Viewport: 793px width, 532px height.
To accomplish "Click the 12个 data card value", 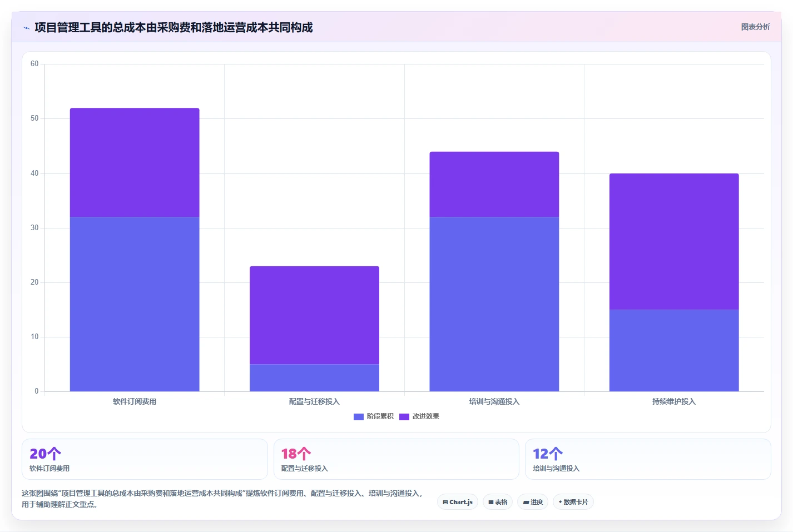I will pyautogui.click(x=548, y=454).
